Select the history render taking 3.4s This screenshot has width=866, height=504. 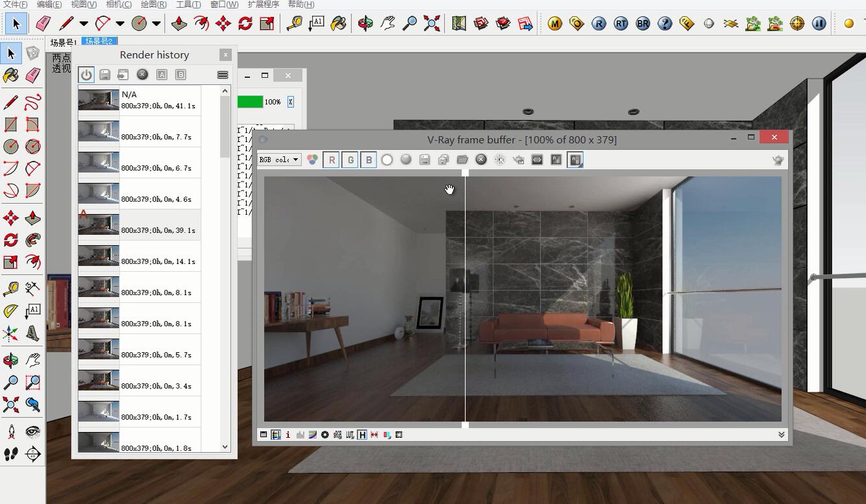(x=140, y=381)
